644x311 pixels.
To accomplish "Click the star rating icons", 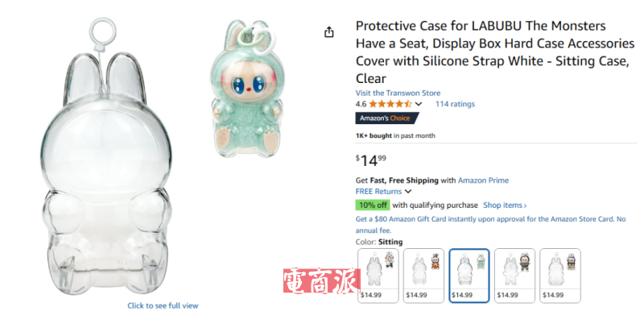I will 390,104.
